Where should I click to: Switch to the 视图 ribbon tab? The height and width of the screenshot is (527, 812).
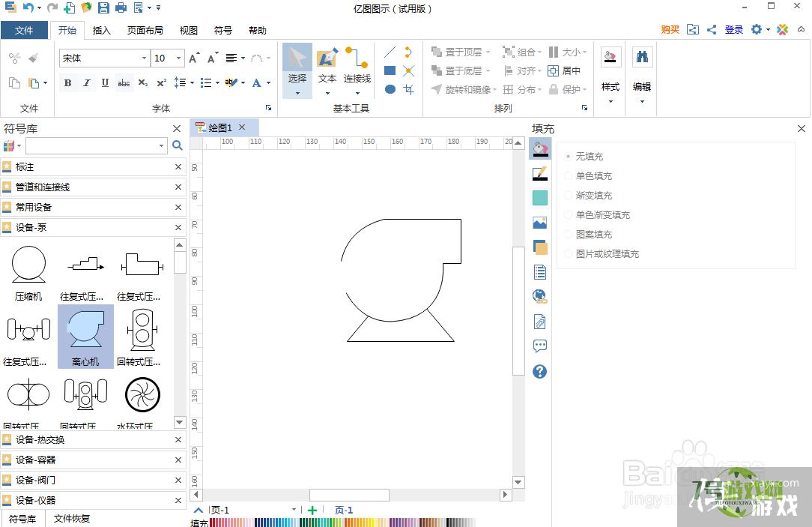tap(189, 30)
